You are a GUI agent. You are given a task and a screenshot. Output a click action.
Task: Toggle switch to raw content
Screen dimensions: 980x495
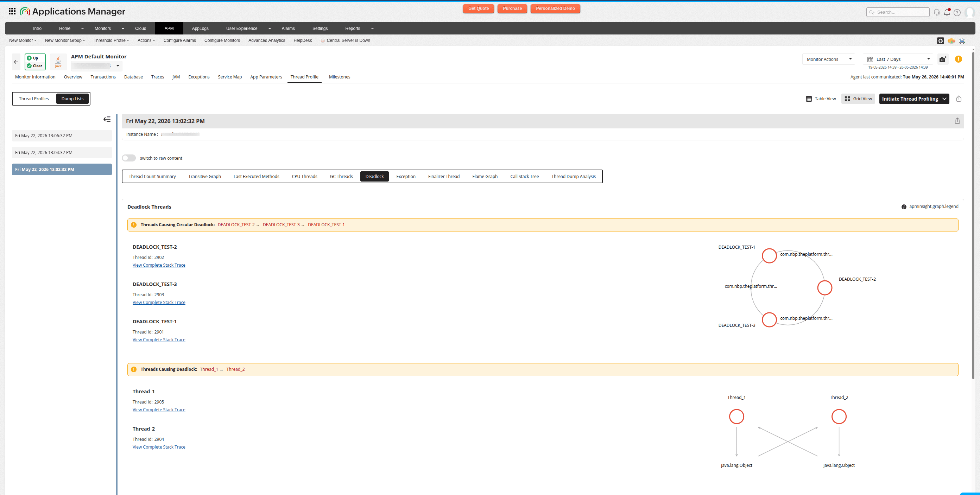(128, 158)
